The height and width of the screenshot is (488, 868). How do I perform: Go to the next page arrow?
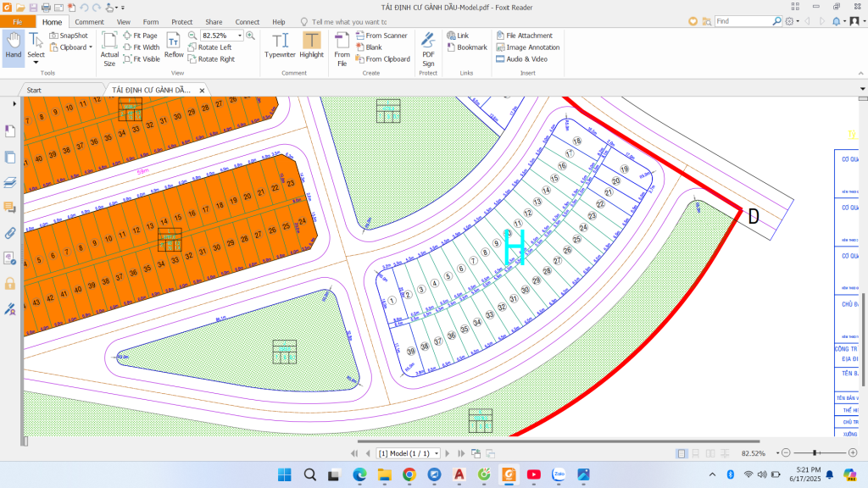tap(448, 453)
